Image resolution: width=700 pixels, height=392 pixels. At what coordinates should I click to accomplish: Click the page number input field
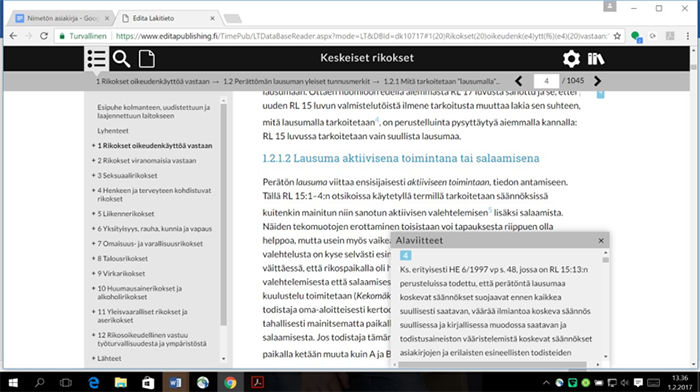pyautogui.click(x=546, y=81)
